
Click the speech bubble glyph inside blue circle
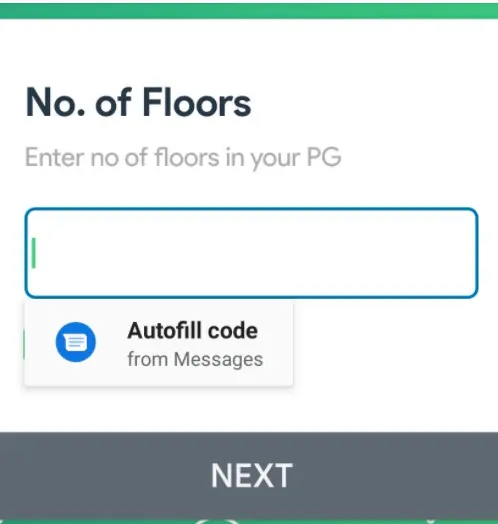point(76,343)
